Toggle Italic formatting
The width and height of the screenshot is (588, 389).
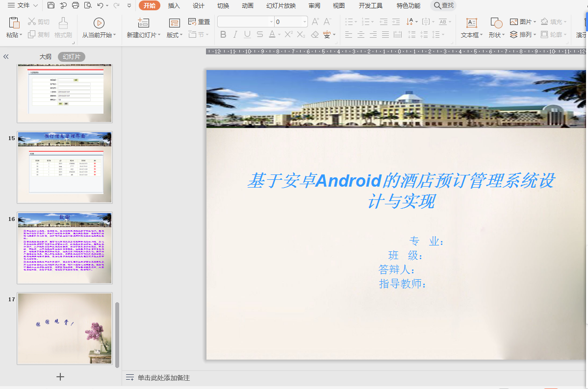coord(235,34)
